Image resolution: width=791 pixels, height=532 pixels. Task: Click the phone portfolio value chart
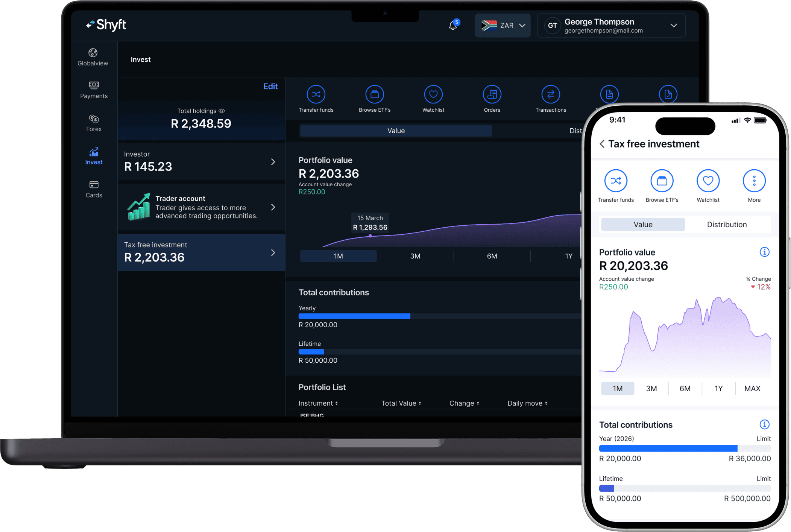point(685,337)
